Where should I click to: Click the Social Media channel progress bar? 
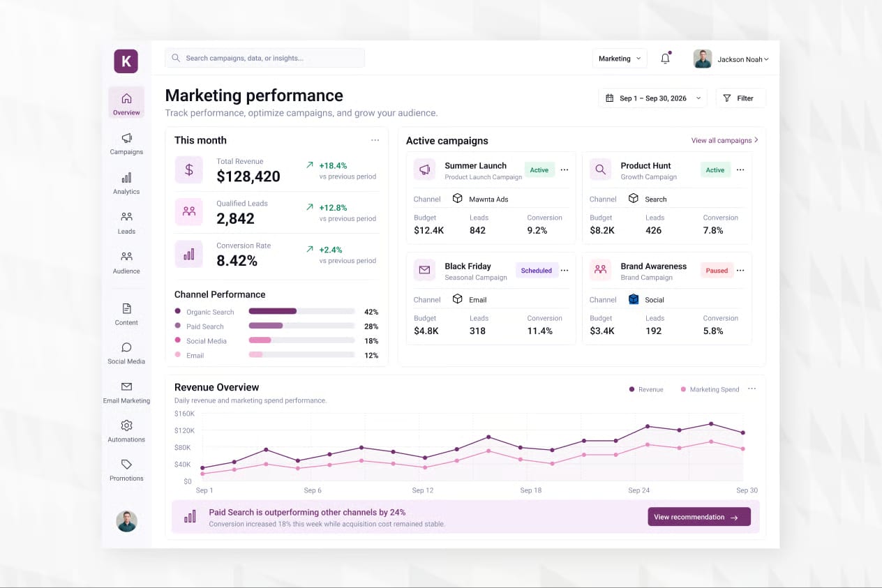301,340
